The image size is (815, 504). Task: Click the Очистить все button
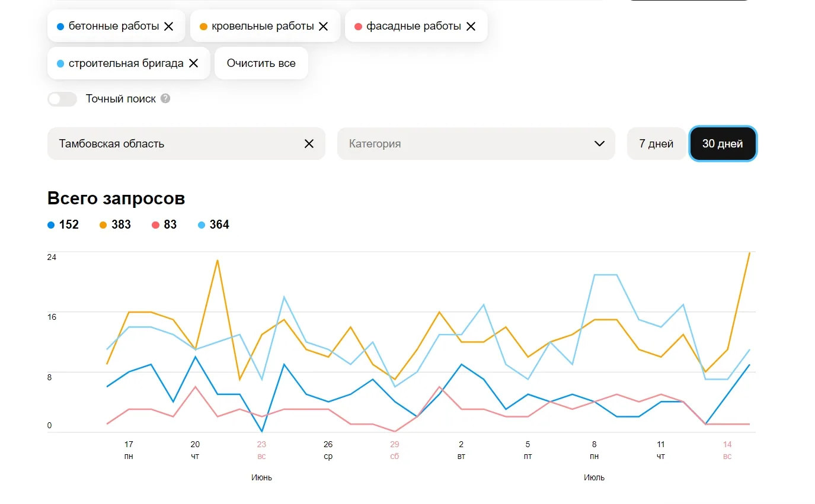click(x=261, y=63)
